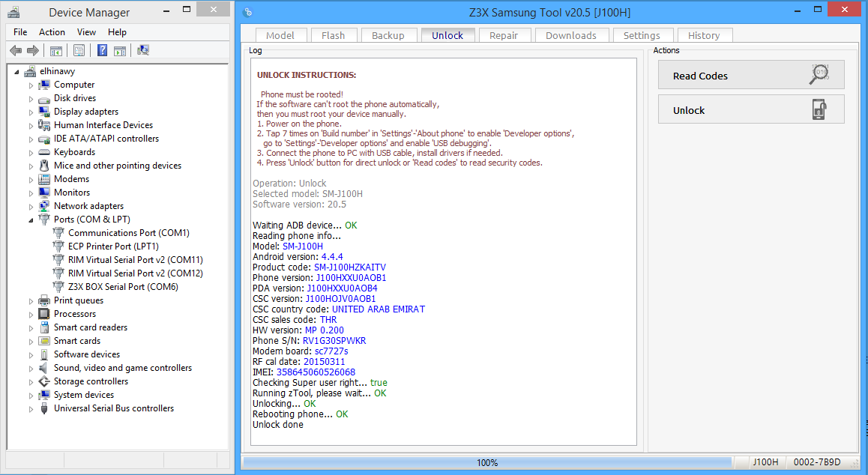Image resolution: width=868 pixels, height=475 pixels.
Task: Click the Properties toolbar icon in Device Manager
Action: (79, 50)
